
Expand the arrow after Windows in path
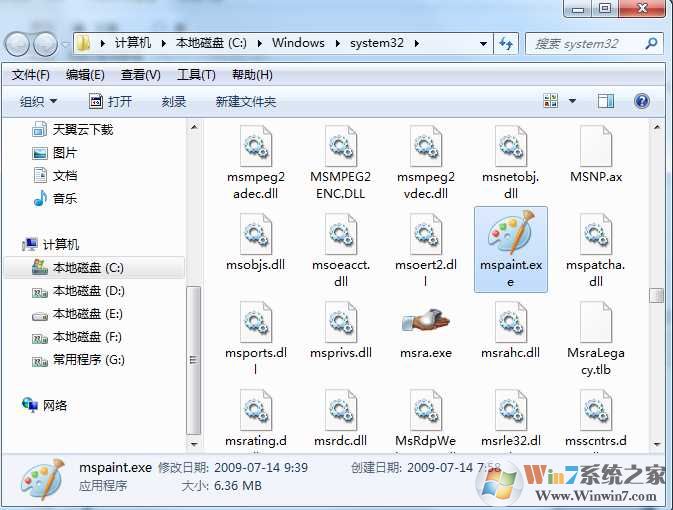(x=338, y=43)
